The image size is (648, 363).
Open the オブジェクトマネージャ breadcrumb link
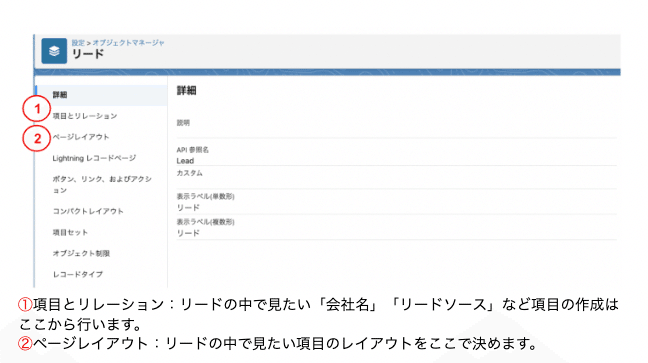point(129,43)
